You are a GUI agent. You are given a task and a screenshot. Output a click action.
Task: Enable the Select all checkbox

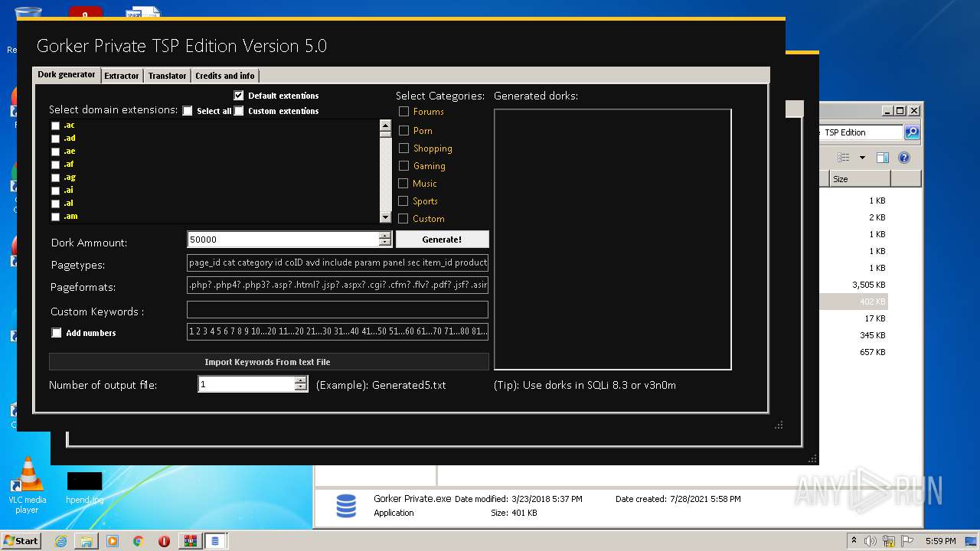point(188,111)
